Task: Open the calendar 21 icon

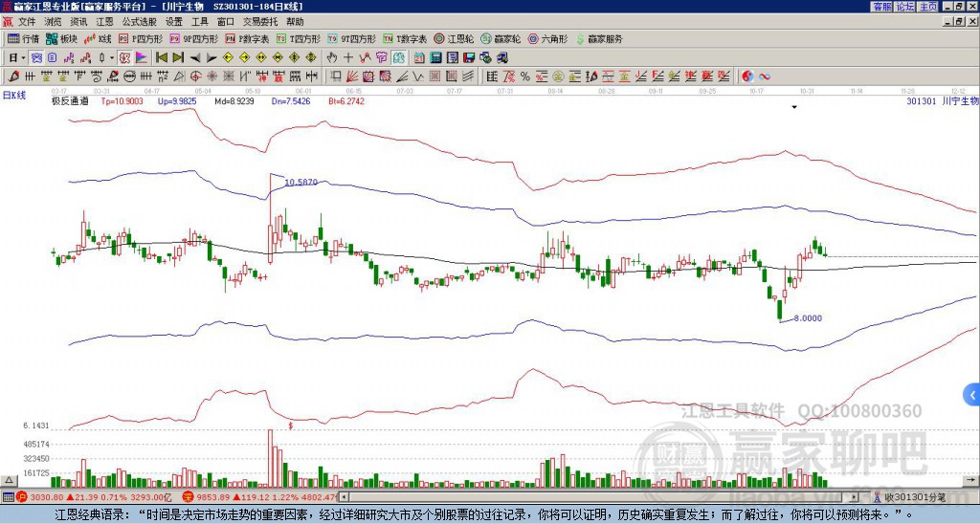Action: pos(419,57)
